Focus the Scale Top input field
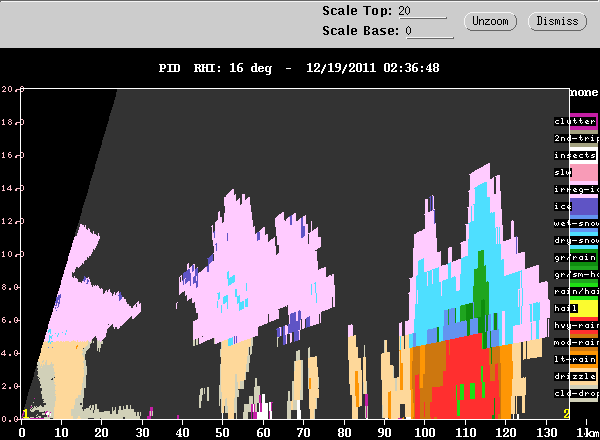Image resolution: width=600 pixels, height=440 pixels. [x=422, y=11]
